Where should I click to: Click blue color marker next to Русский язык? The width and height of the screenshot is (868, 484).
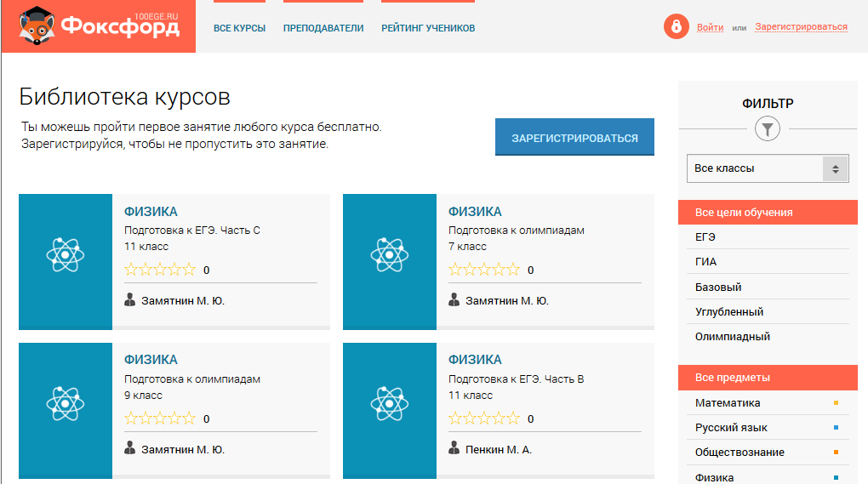pos(836,428)
